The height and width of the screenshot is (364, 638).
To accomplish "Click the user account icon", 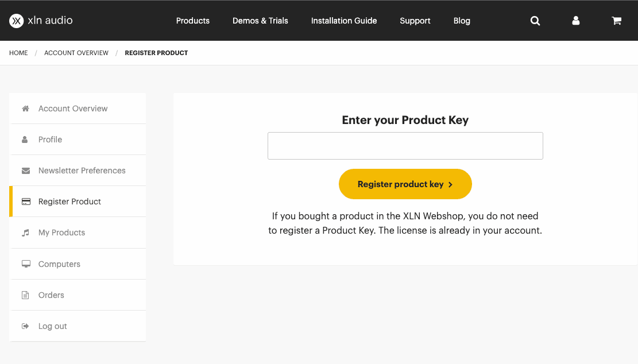I will click(x=576, y=21).
